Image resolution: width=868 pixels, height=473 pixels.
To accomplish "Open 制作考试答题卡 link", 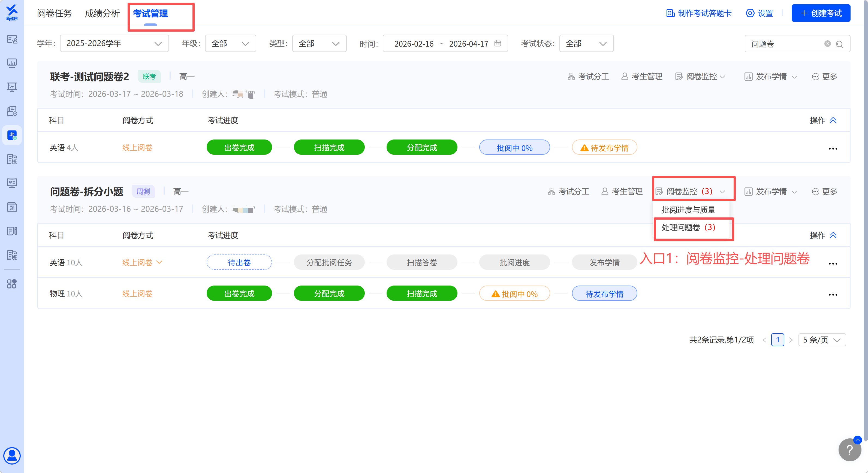I will tap(699, 13).
